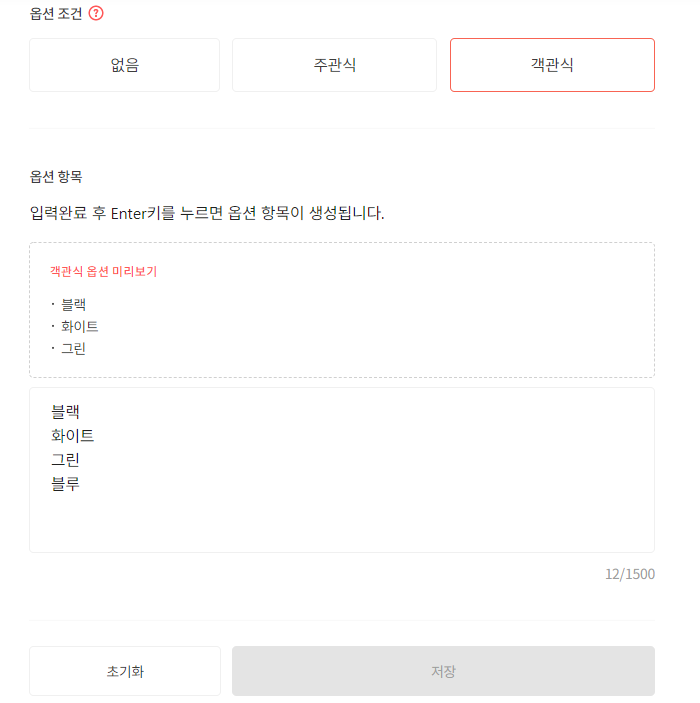This screenshot has width=700, height=703.
Task: Select the highlighted 객관식 option type
Action: point(552,65)
